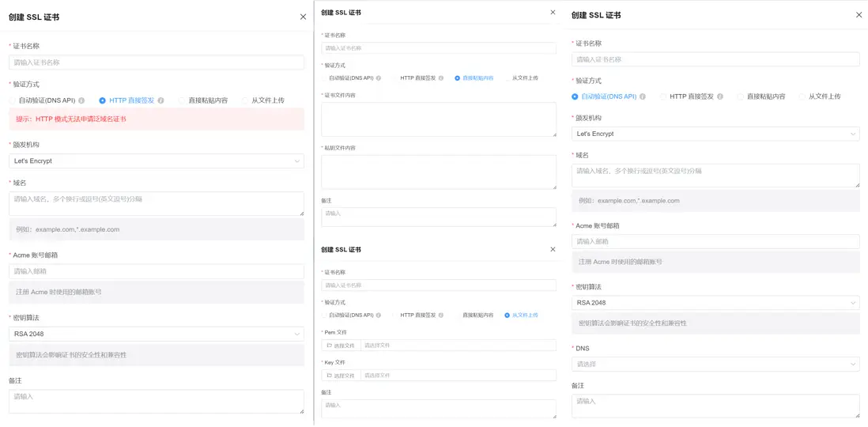Click 备注 textarea in right dialog
The height and width of the screenshot is (427, 868).
pyautogui.click(x=715, y=406)
